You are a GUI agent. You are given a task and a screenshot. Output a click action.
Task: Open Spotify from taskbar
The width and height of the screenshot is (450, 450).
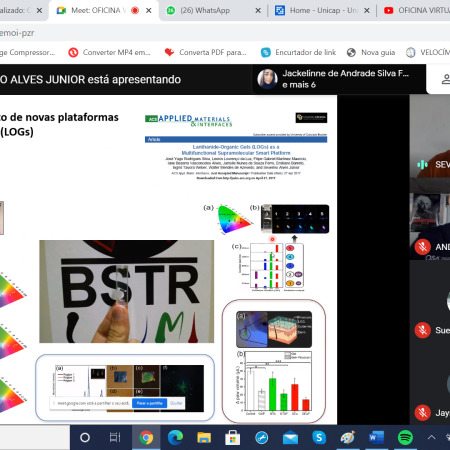pyautogui.click(x=405, y=437)
